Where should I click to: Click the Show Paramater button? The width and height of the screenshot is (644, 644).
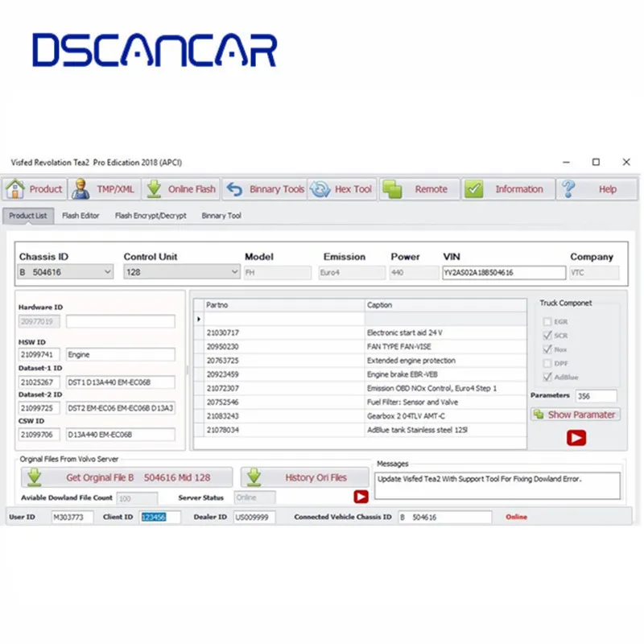tap(575, 415)
